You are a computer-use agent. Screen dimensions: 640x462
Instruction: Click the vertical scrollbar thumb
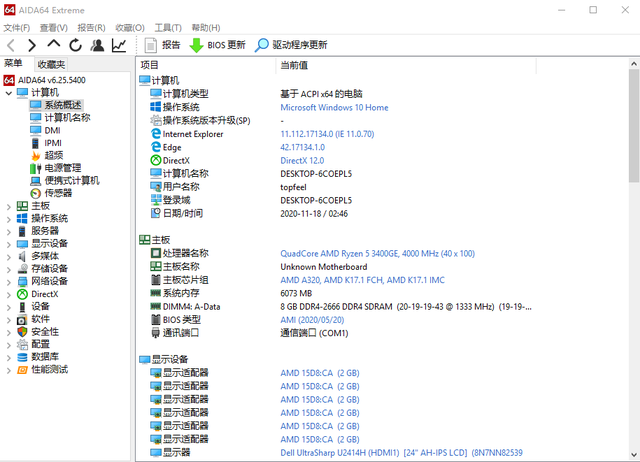click(x=633, y=126)
